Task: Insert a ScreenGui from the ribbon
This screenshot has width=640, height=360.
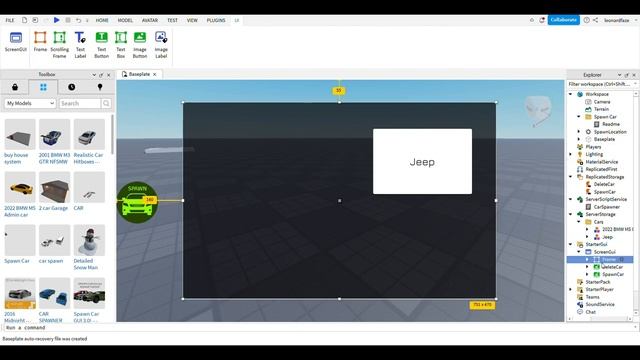Action: (16, 42)
